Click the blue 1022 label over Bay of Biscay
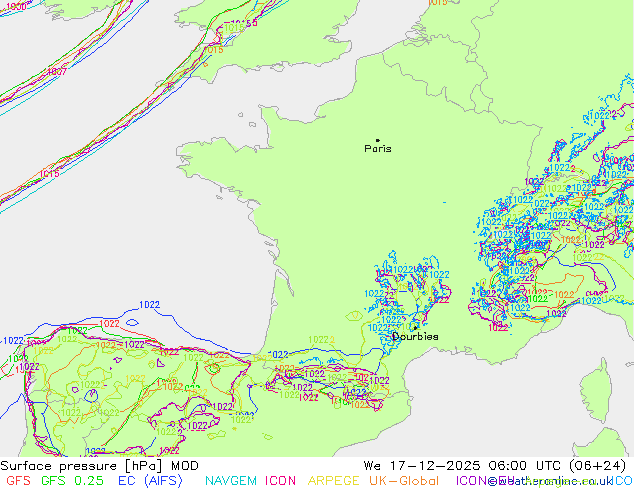The height and width of the screenshot is (490, 634). 150,304
